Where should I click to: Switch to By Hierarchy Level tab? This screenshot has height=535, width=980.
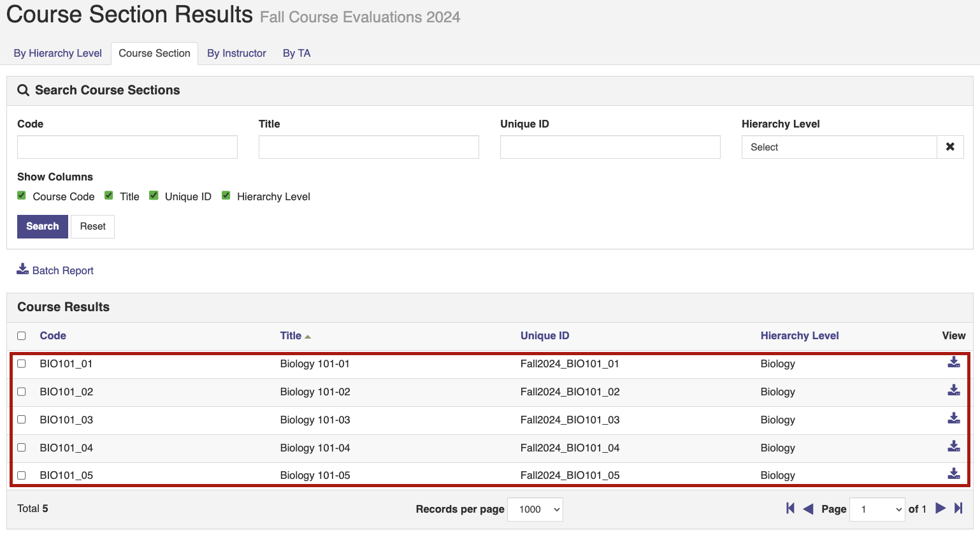pyautogui.click(x=58, y=53)
